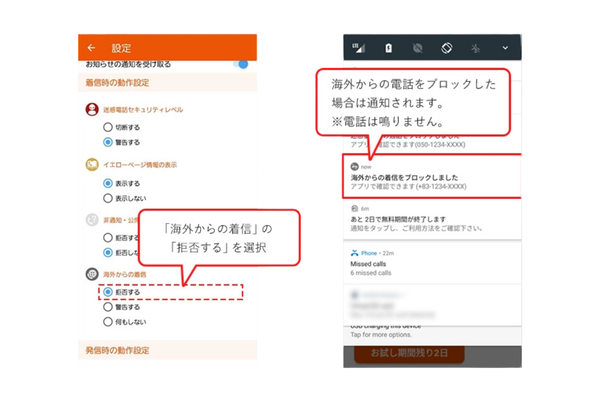Expand the quick settings panel chevron

[505, 47]
